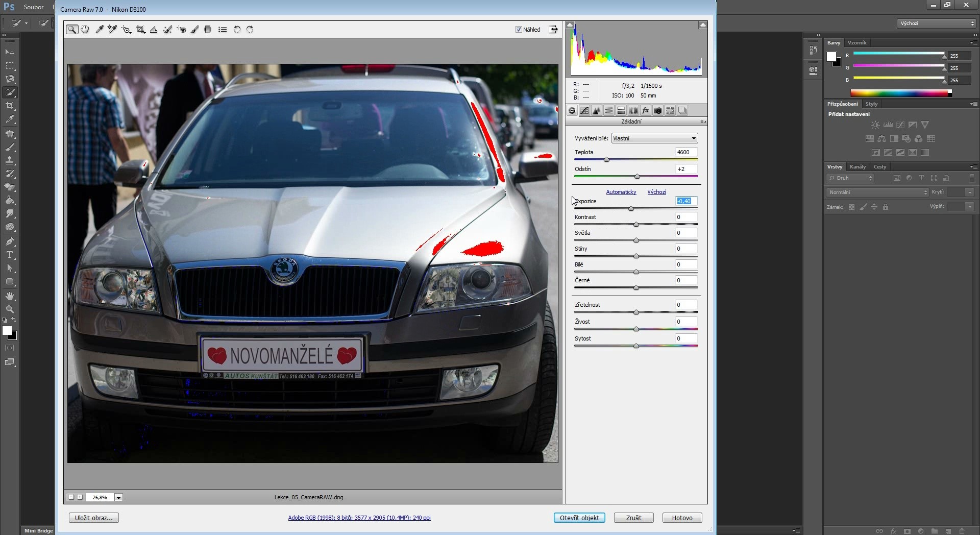Open the Camera Calibration panel tab

[x=658, y=111]
